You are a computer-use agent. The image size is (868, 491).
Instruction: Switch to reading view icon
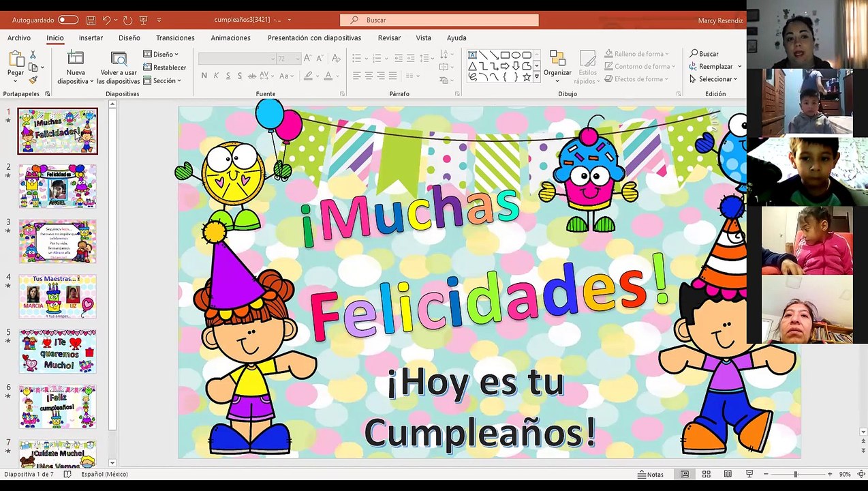click(728, 474)
